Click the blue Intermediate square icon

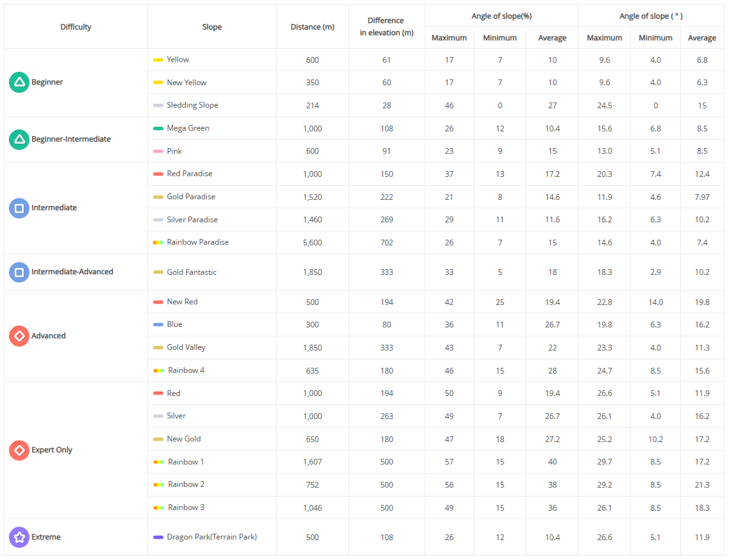(19, 208)
